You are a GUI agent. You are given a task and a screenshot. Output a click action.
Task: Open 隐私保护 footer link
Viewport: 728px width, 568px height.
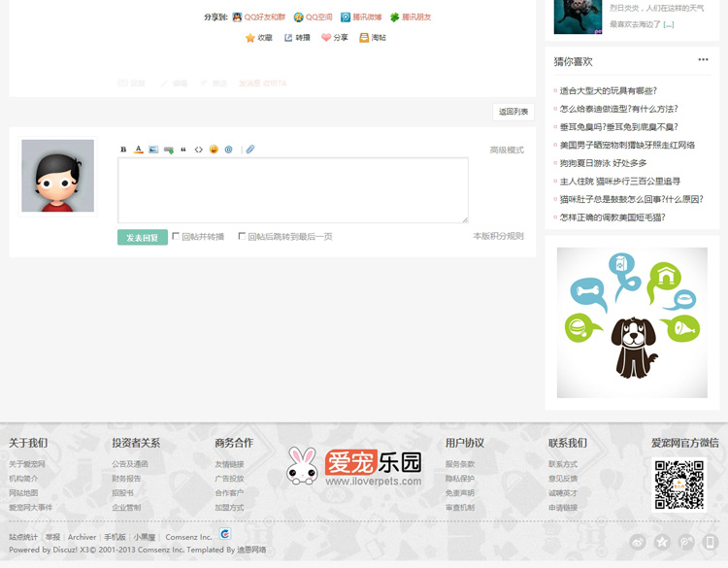click(x=460, y=479)
